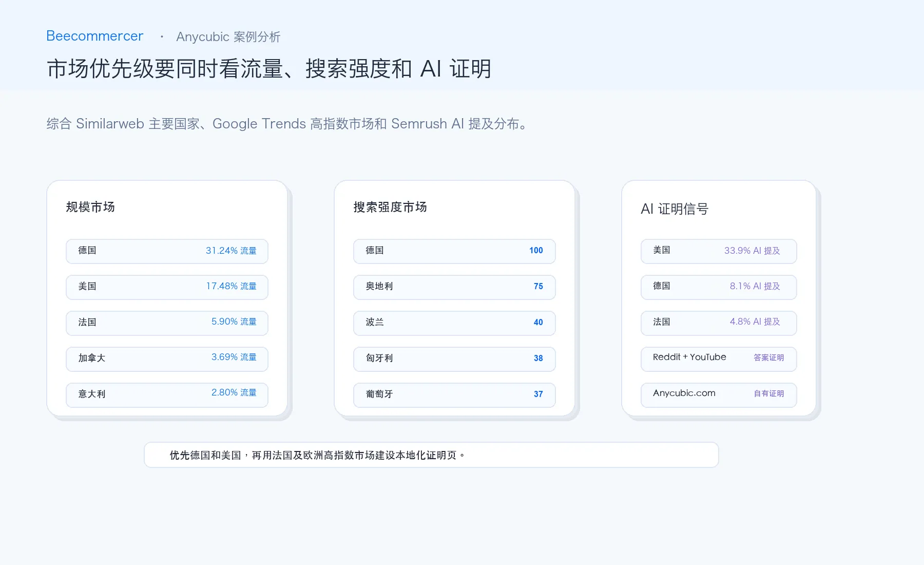Select the 'Anycubic 案例分析' breadcrumb text
Image resolution: width=924 pixels, height=565 pixels.
[x=228, y=37]
